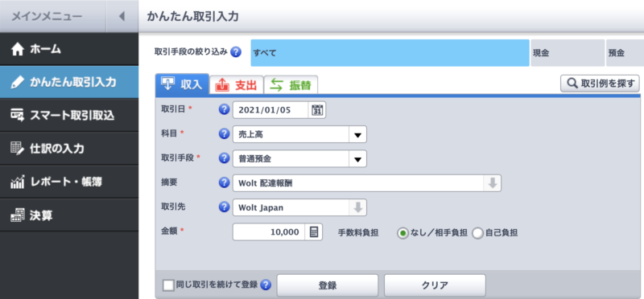Select the なし／相手負担 radio button
The width and height of the screenshot is (644, 299).
[x=403, y=233]
